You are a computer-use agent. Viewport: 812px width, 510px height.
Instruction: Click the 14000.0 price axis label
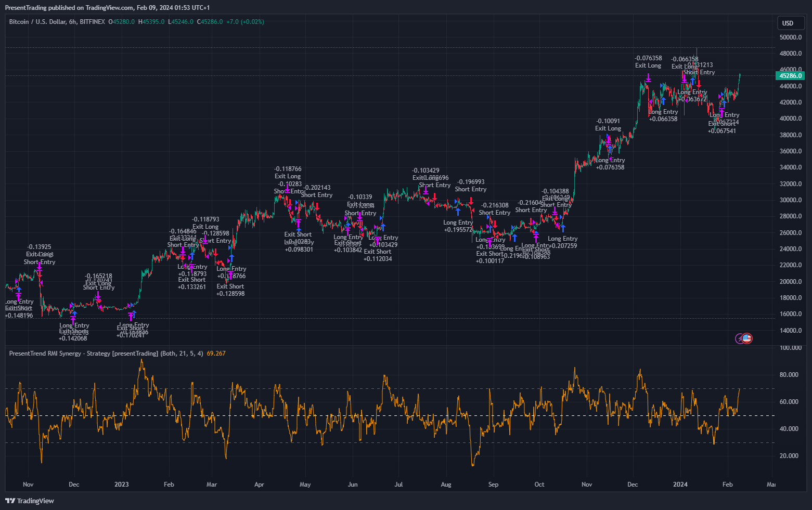click(790, 331)
